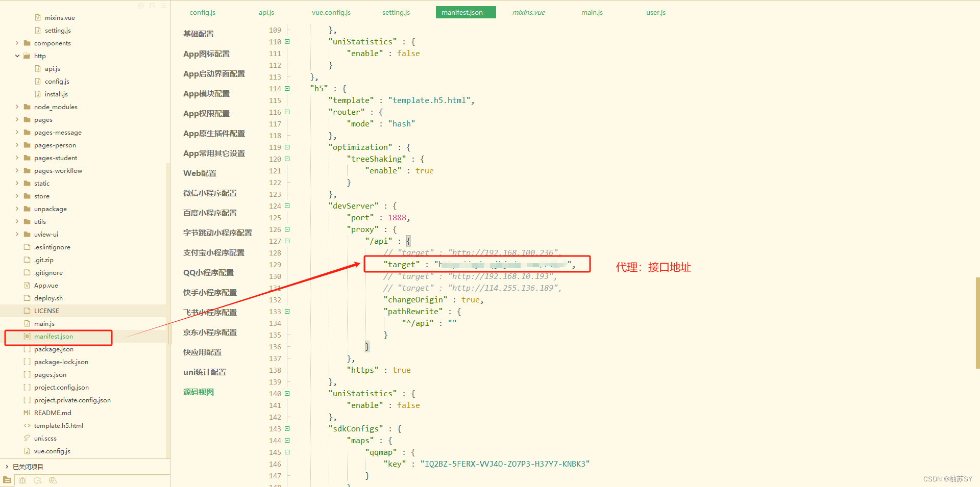Toggle code fold at line 110 uniStatistics
980x487 pixels.
pos(287,42)
